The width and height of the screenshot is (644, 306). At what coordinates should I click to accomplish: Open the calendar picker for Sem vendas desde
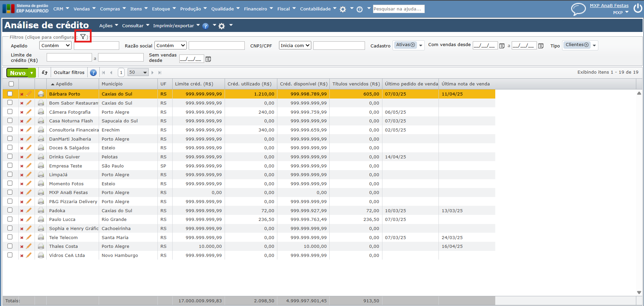pyautogui.click(x=208, y=59)
